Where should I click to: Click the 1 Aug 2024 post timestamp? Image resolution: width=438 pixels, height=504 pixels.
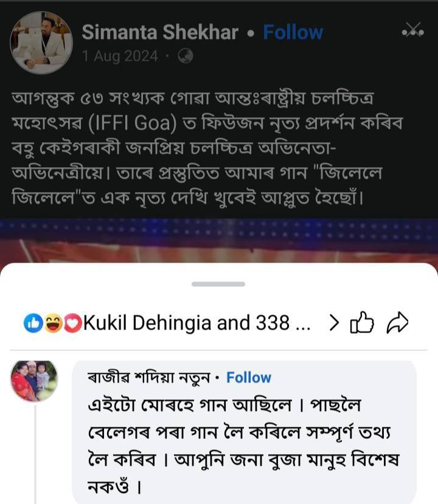click(x=120, y=57)
